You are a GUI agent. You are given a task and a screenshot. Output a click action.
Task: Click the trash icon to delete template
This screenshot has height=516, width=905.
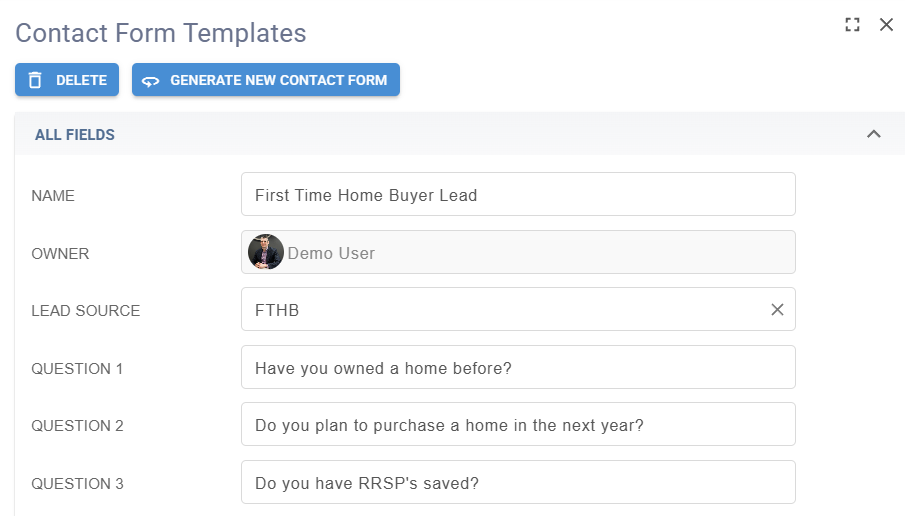(35, 80)
